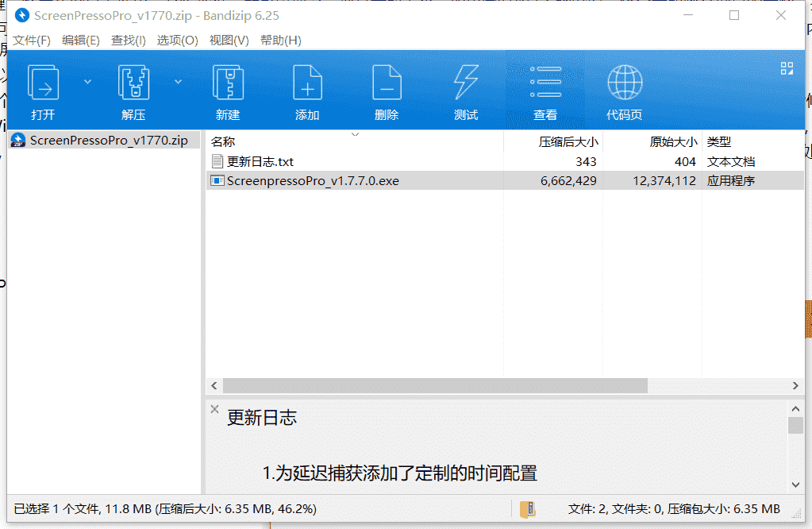The height and width of the screenshot is (529, 812).
Task: Click the 343 compressed size cell
Action: click(586, 162)
